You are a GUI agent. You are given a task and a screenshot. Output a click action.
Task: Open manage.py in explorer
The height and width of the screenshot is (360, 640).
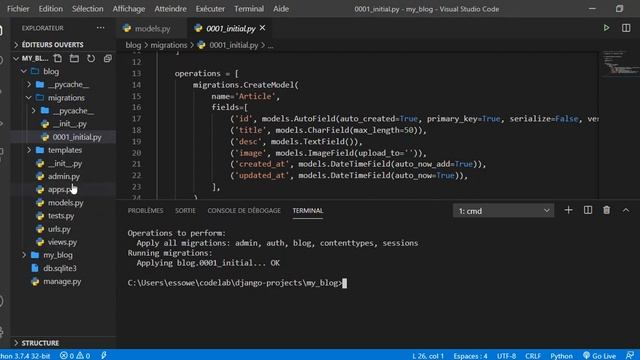62,281
